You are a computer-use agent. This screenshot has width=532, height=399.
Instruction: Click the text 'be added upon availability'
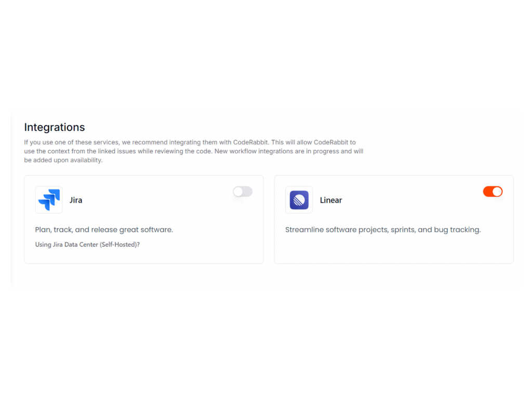pos(63,160)
